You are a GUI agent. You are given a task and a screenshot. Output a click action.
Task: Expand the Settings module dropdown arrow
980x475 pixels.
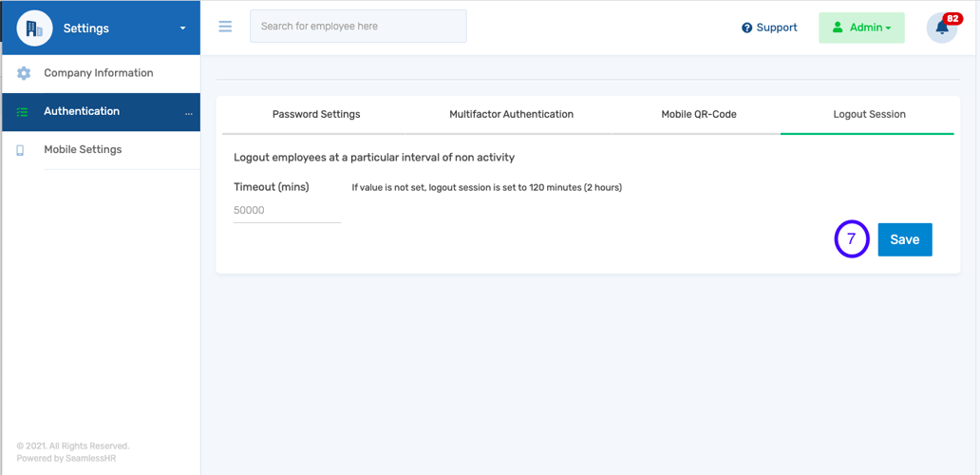click(183, 28)
